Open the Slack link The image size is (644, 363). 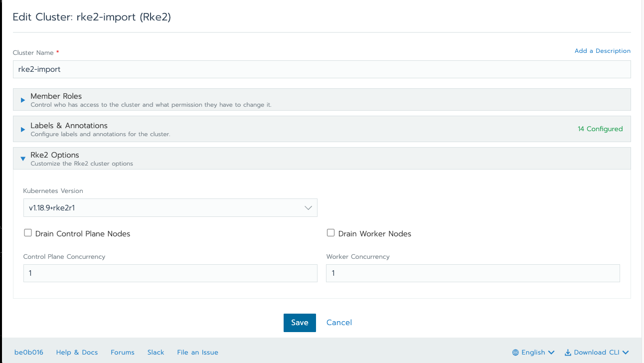(156, 352)
